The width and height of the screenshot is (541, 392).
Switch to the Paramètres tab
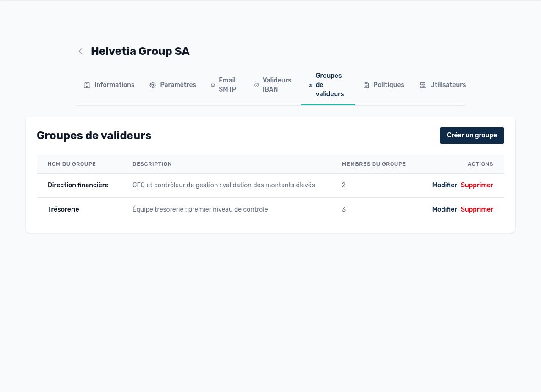pyautogui.click(x=172, y=85)
